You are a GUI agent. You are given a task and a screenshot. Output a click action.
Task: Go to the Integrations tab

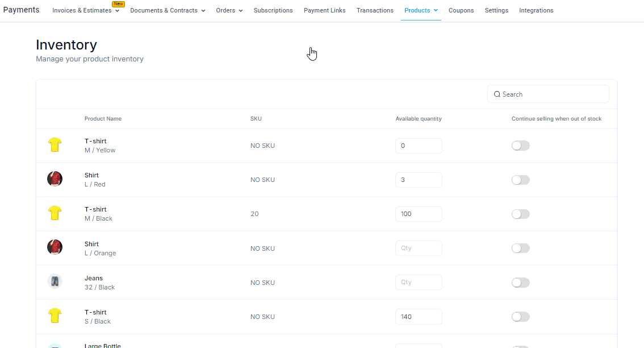(x=536, y=11)
